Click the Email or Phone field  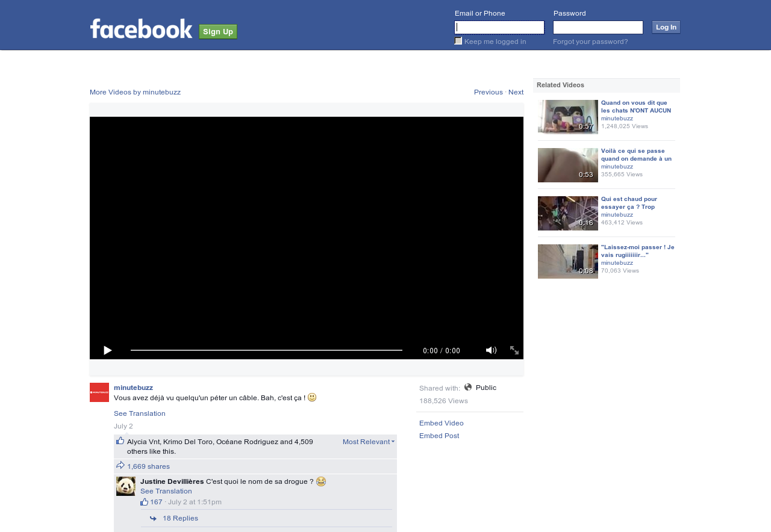(499, 27)
